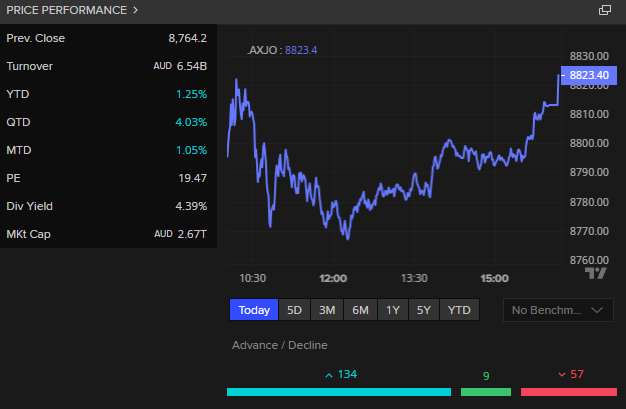This screenshot has height=409, width=626.
Task: Select the 1Y chart period
Action: point(393,310)
